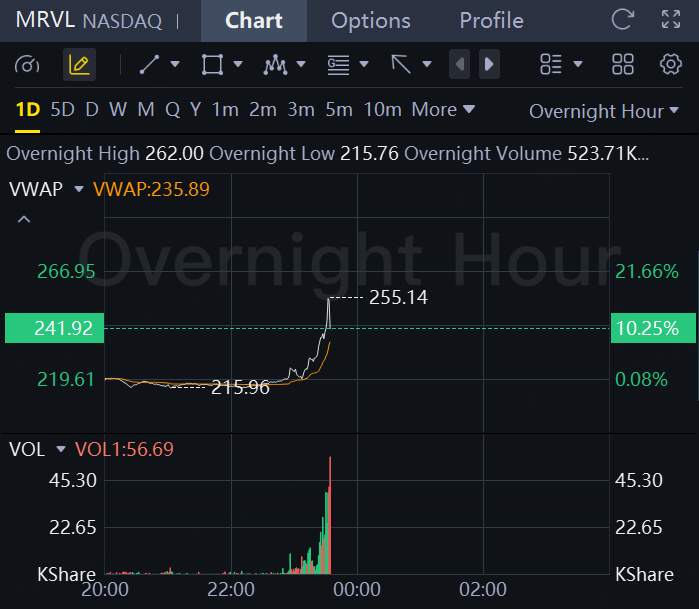Select the Q quarterly timeframe
Viewport: 699px width, 609px height.
coord(173,110)
